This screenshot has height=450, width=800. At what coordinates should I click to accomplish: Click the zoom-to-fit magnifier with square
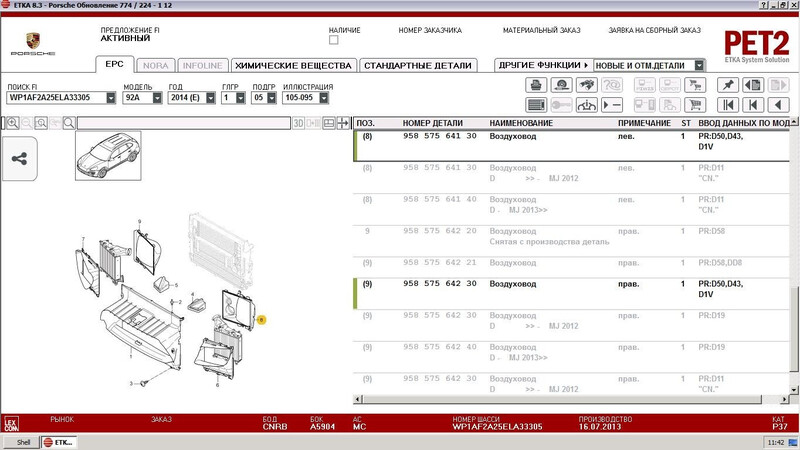point(41,123)
